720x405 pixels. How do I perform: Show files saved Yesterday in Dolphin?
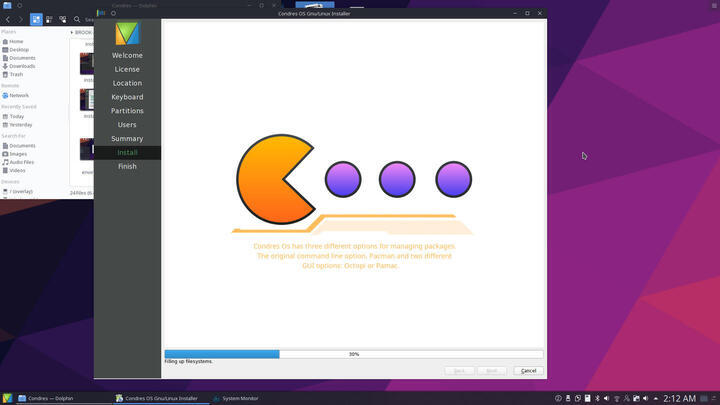click(x=17, y=125)
